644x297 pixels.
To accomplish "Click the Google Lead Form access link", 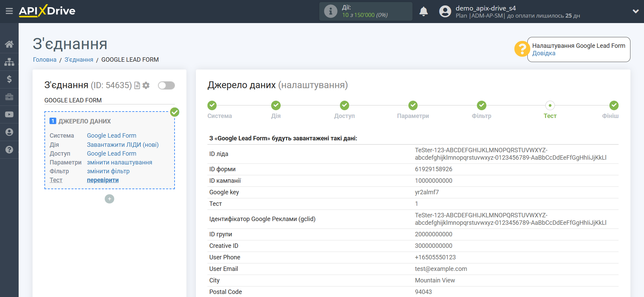I will 112,154.
